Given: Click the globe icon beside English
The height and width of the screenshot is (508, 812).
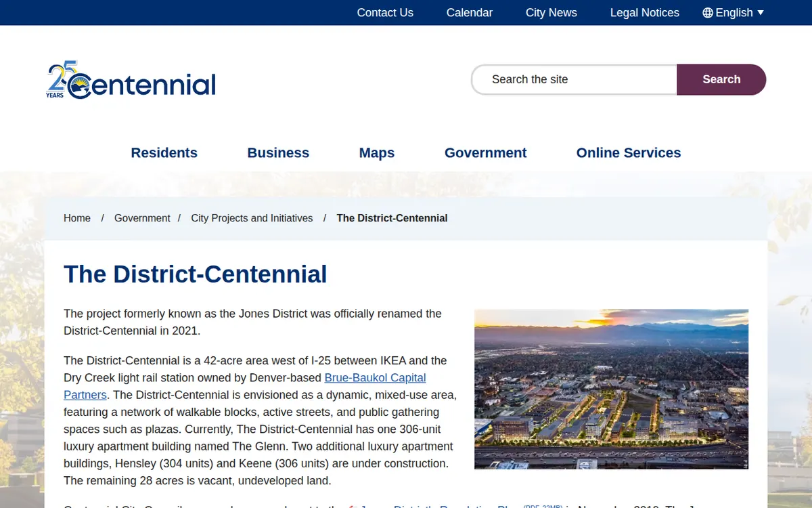Looking at the screenshot, I should [708, 13].
